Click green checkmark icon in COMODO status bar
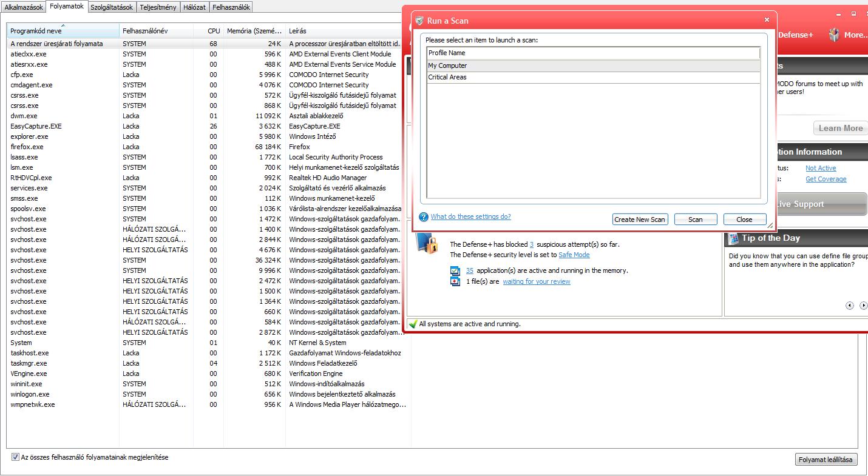Viewport: 868px width, 476px height. [x=413, y=324]
